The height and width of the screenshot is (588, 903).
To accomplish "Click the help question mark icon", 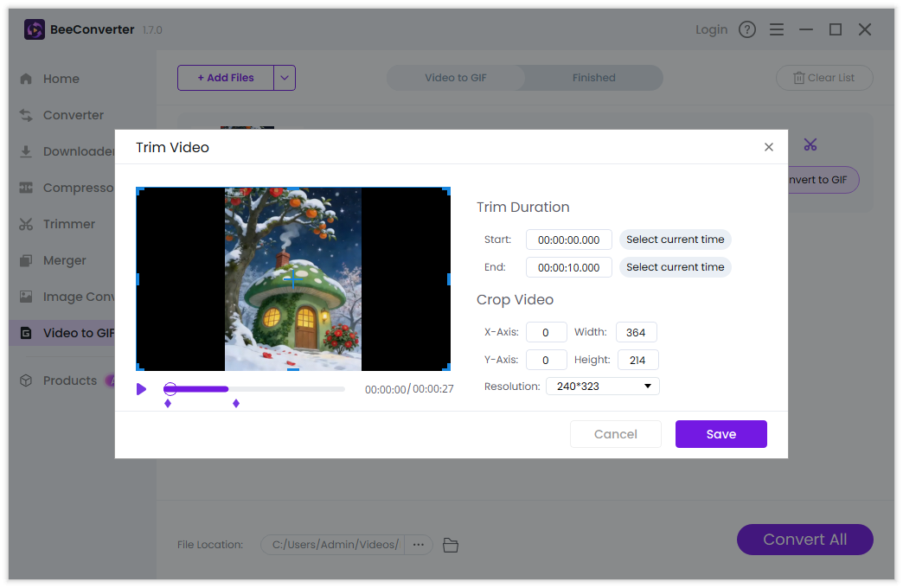I will 747,29.
